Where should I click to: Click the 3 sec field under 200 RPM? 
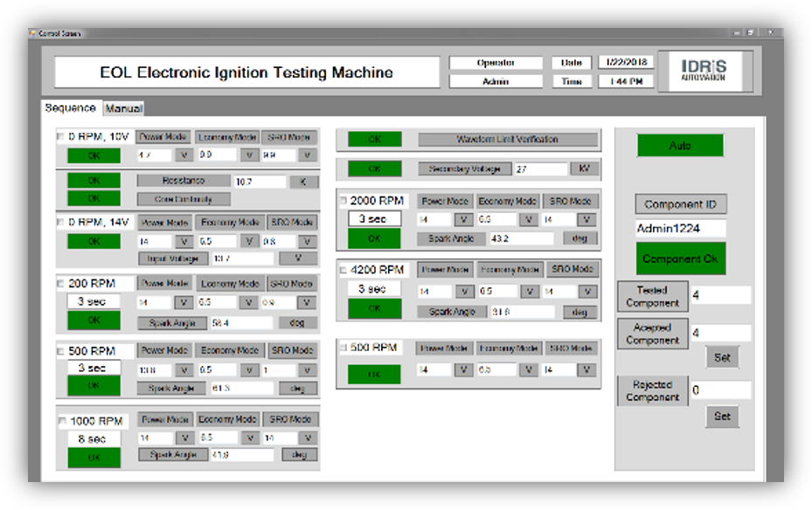94,301
